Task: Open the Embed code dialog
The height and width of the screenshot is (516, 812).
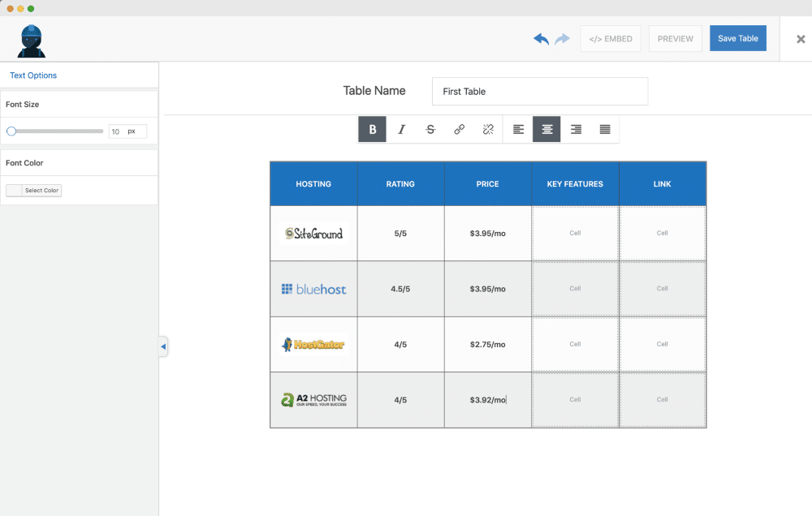Action: (x=611, y=39)
